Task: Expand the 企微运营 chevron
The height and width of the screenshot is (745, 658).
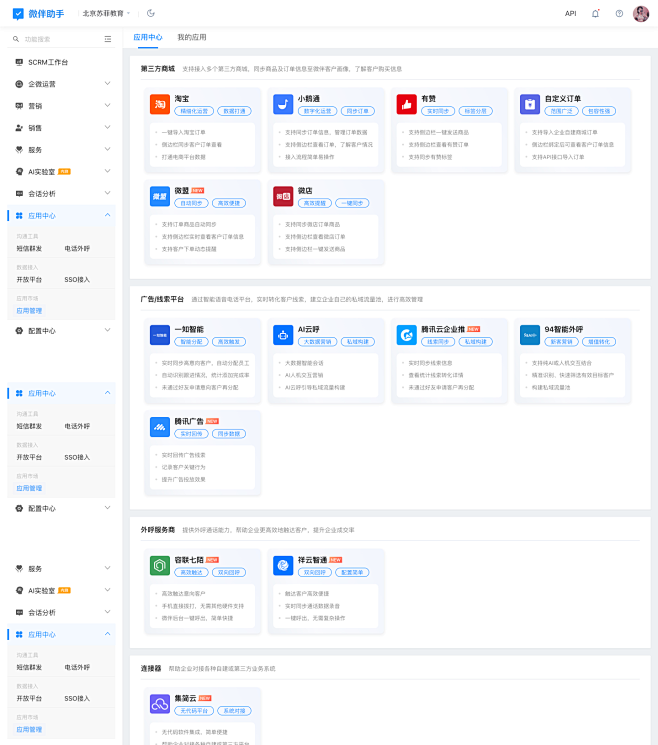Action: [x=107, y=84]
